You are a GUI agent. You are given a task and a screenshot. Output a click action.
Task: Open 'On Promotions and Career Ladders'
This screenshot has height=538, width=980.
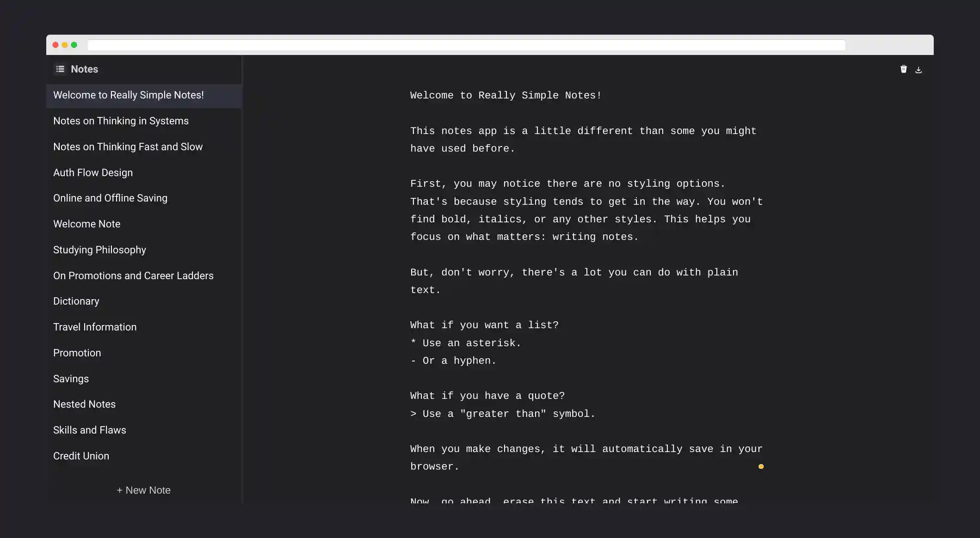tap(133, 275)
